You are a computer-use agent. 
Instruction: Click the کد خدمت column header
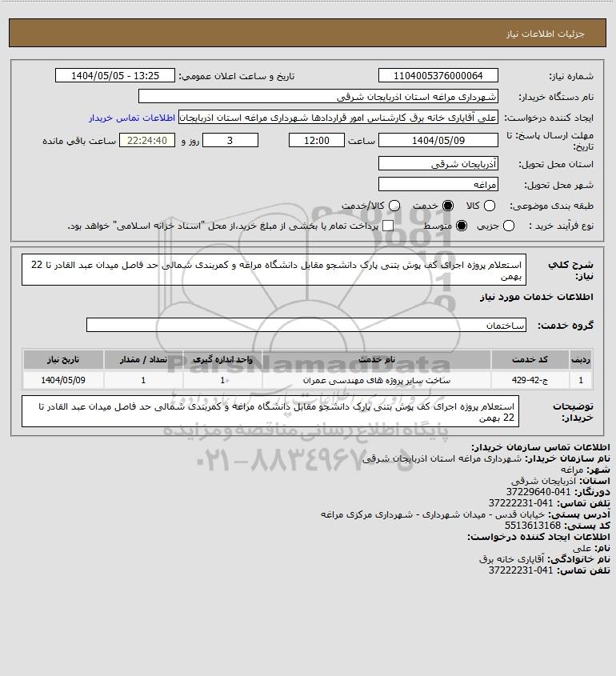coord(530,359)
